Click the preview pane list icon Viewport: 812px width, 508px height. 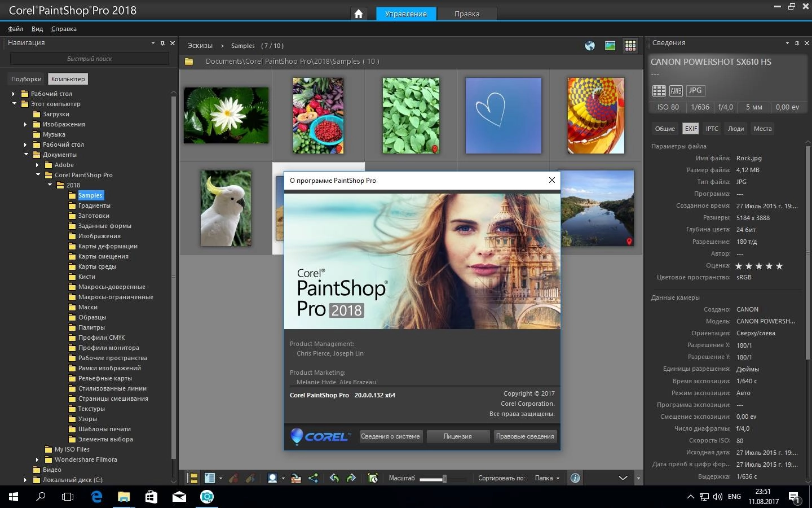210,478
